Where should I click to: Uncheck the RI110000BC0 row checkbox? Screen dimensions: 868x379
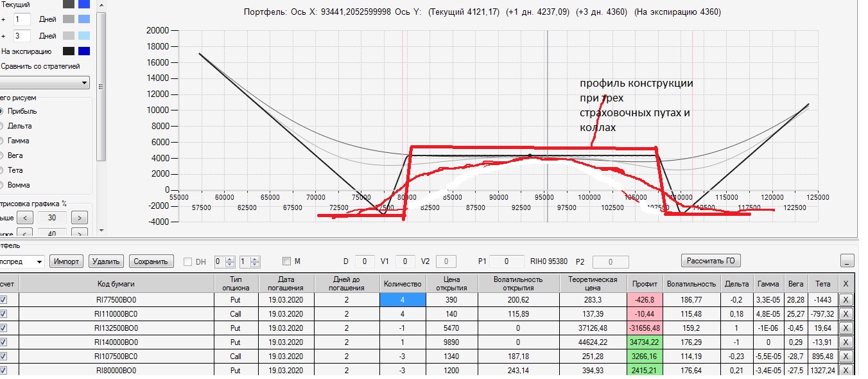(3, 314)
